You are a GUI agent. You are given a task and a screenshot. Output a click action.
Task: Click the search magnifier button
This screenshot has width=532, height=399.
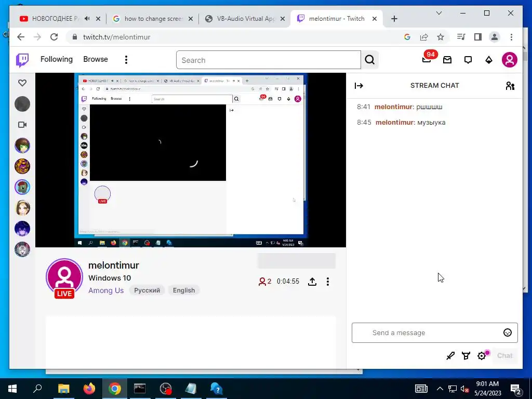coord(370,60)
